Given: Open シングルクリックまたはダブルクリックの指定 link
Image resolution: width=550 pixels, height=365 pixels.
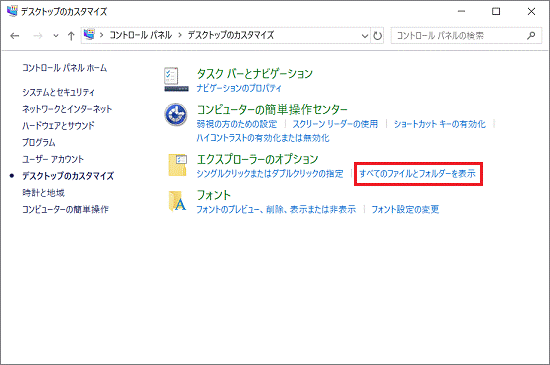Looking at the screenshot, I should pyautogui.click(x=270, y=174).
